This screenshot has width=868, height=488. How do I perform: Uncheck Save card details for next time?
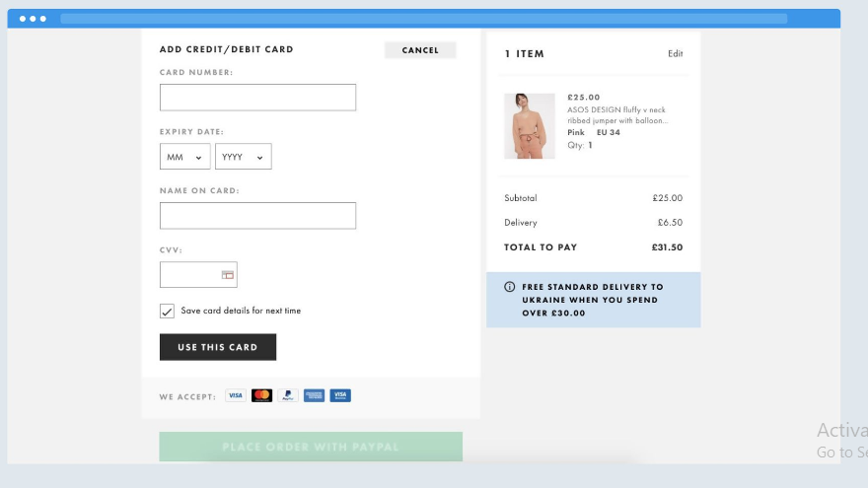click(168, 312)
